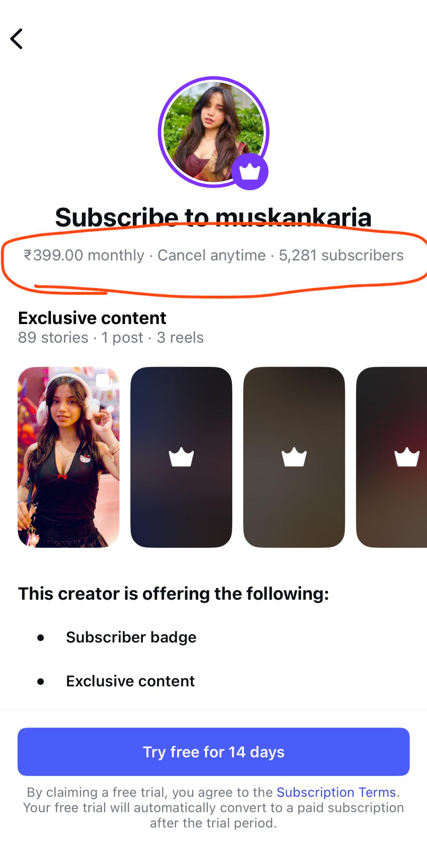
Task: Click multi-photo icon on the unlocked preview thumbnail
Action: coord(104,382)
